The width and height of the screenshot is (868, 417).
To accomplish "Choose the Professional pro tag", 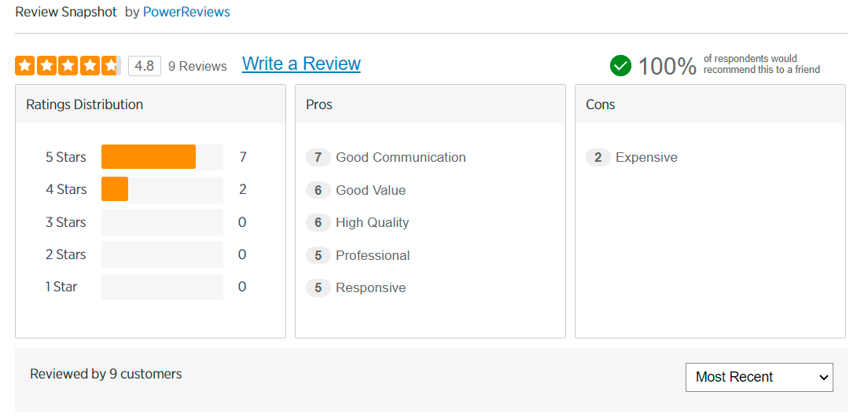I will click(x=373, y=255).
